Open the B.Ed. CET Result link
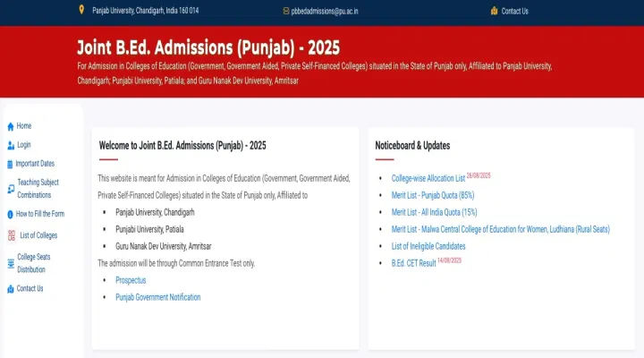This screenshot has width=644, height=358. pyautogui.click(x=413, y=263)
